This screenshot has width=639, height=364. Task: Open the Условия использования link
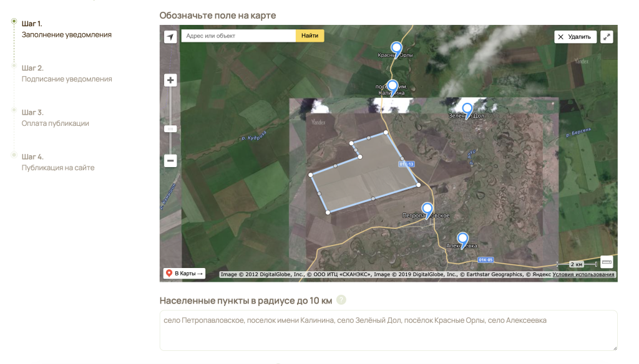click(x=583, y=274)
